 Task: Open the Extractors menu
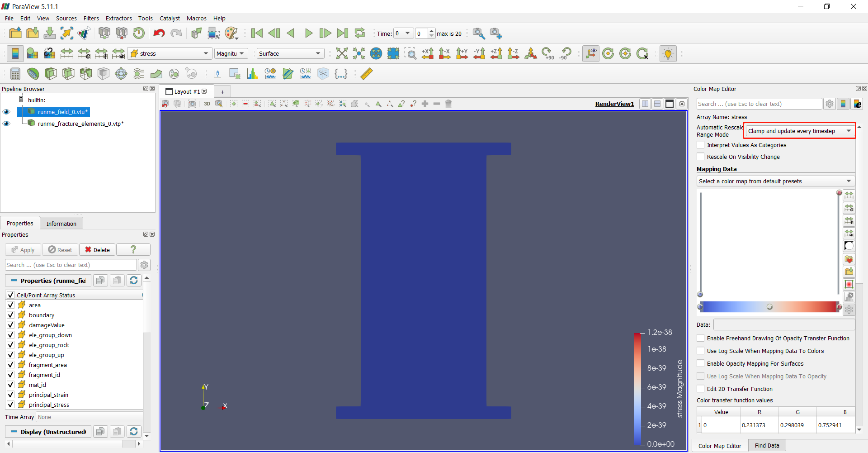(x=118, y=19)
